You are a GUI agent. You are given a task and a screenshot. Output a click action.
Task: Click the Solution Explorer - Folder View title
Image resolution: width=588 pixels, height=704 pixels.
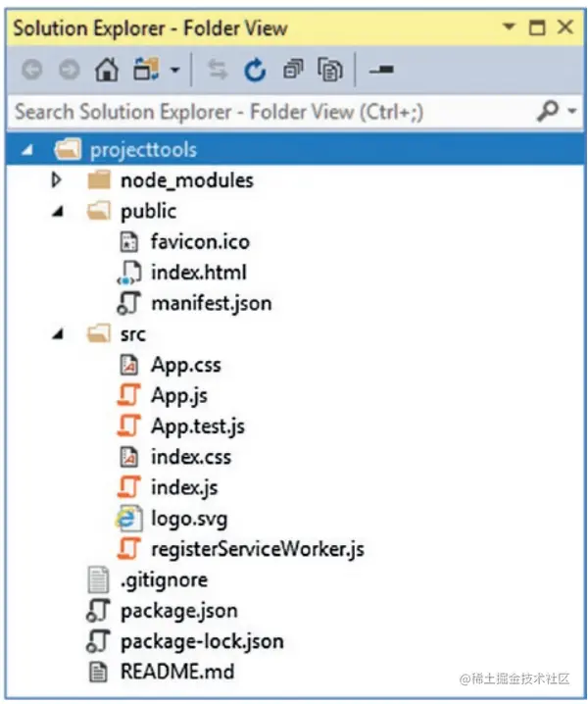tap(150, 28)
